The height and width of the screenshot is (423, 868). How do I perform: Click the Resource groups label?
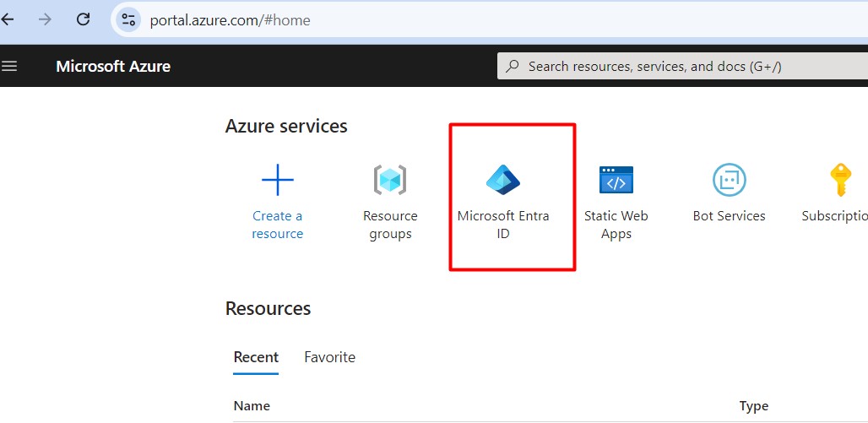pos(390,225)
